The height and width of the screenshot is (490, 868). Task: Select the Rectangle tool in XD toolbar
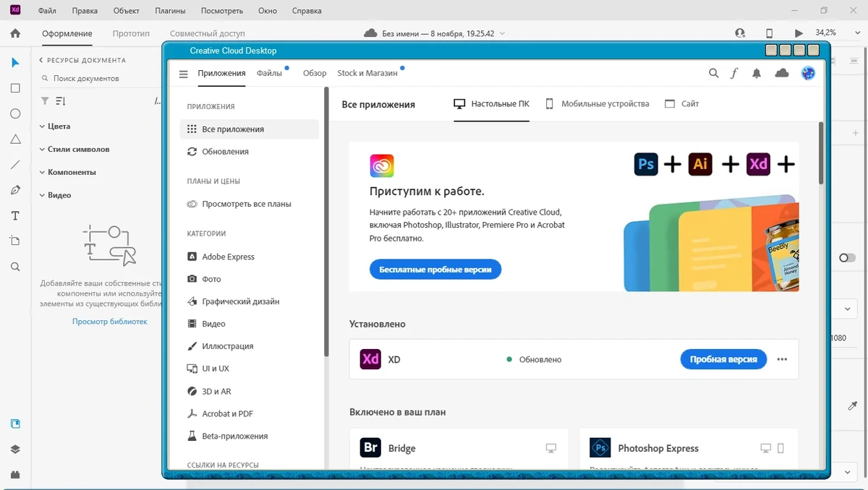click(x=15, y=88)
